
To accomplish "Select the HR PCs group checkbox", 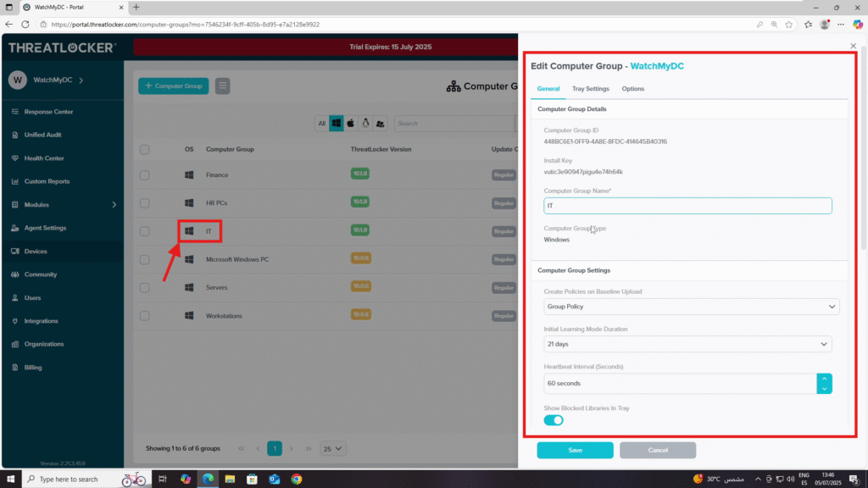I will 144,203.
